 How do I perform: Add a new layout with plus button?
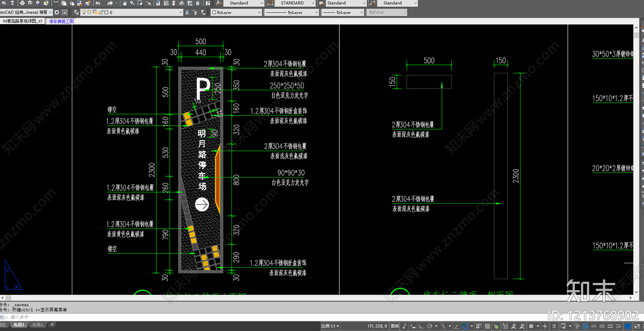(x=52, y=325)
